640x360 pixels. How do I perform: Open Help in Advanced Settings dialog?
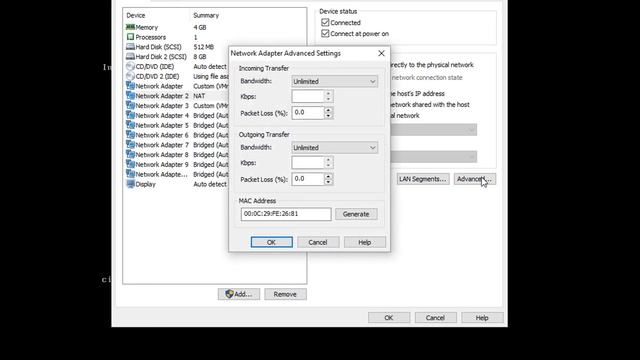[364, 242]
